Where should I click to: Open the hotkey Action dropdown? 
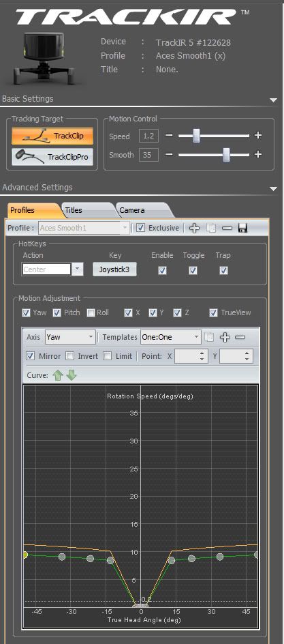pyautogui.click(x=78, y=270)
